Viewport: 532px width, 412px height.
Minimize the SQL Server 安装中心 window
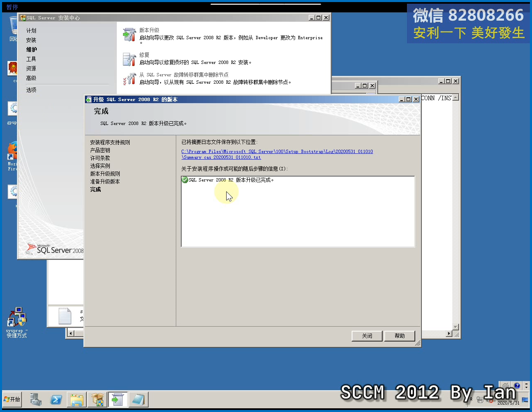point(312,18)
